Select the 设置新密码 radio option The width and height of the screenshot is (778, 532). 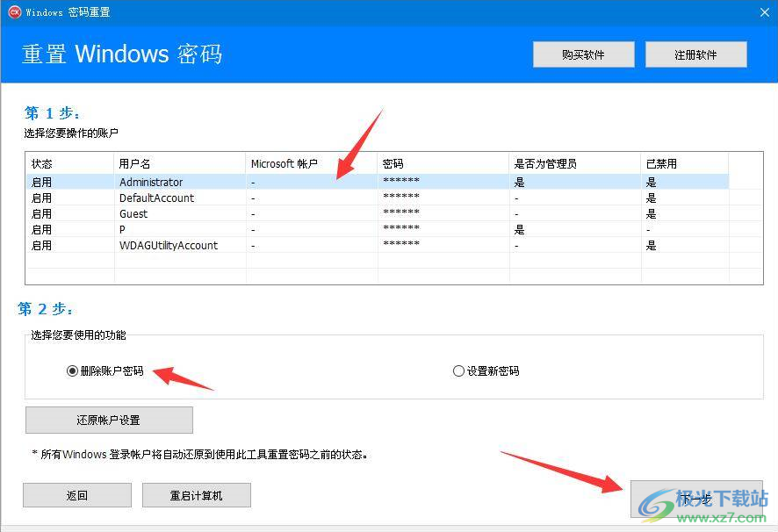[x=458, y=370]
